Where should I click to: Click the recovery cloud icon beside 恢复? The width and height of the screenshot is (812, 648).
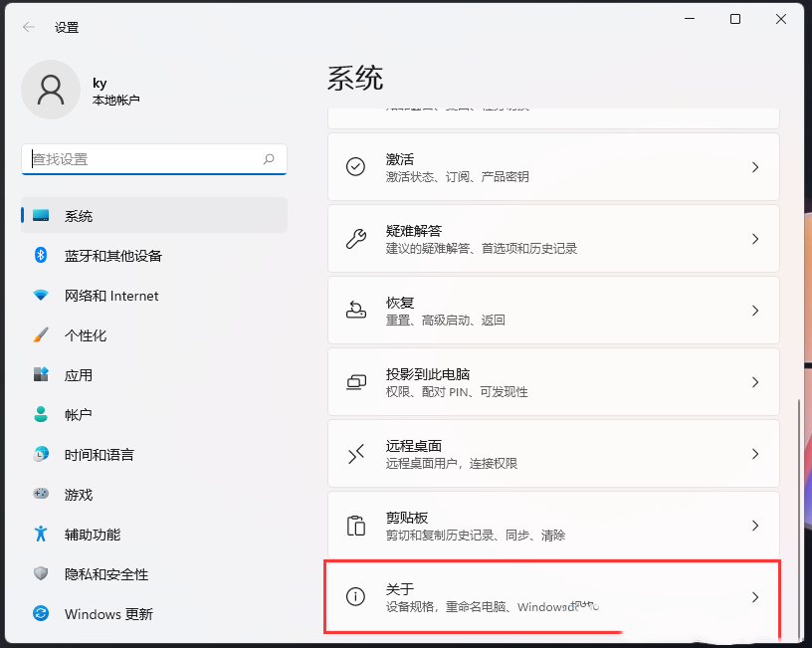point(355,310)
